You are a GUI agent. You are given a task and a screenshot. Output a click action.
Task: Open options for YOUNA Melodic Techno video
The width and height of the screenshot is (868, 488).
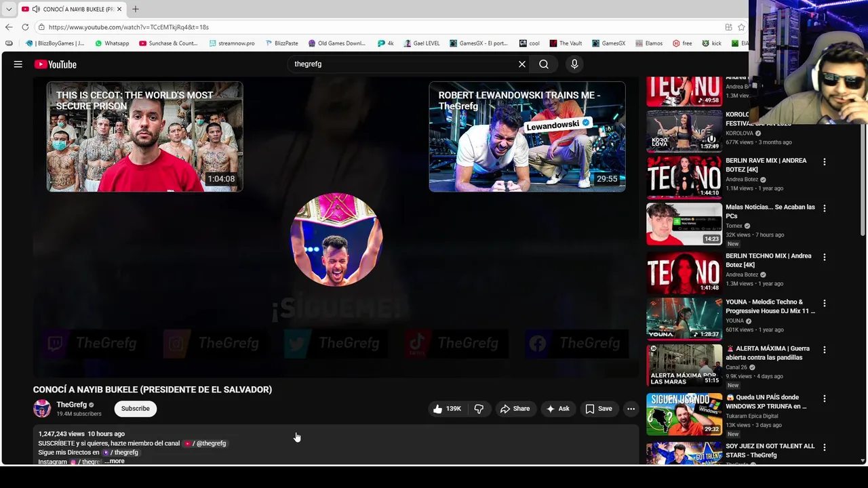pos(825,304)
